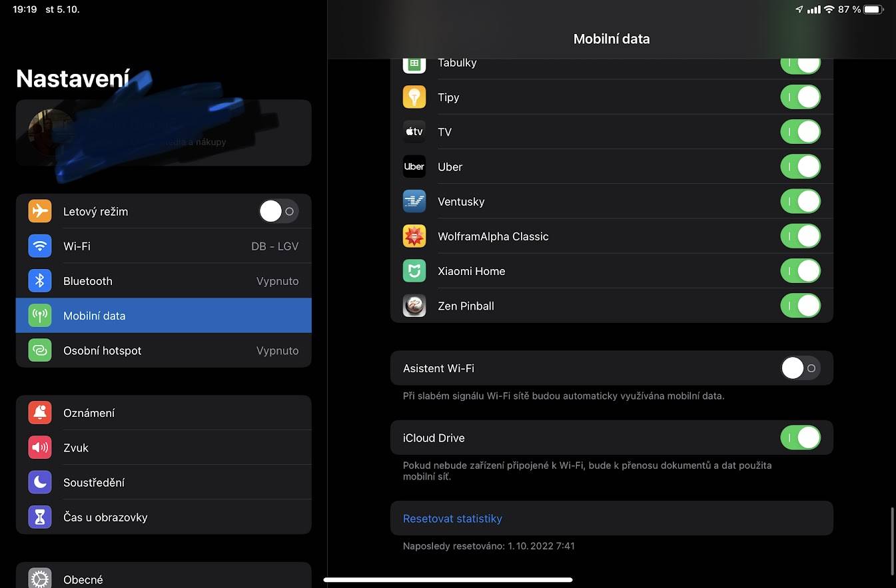
Task: Tap Bluetooth Vypnuto status text
Action: 277,281
